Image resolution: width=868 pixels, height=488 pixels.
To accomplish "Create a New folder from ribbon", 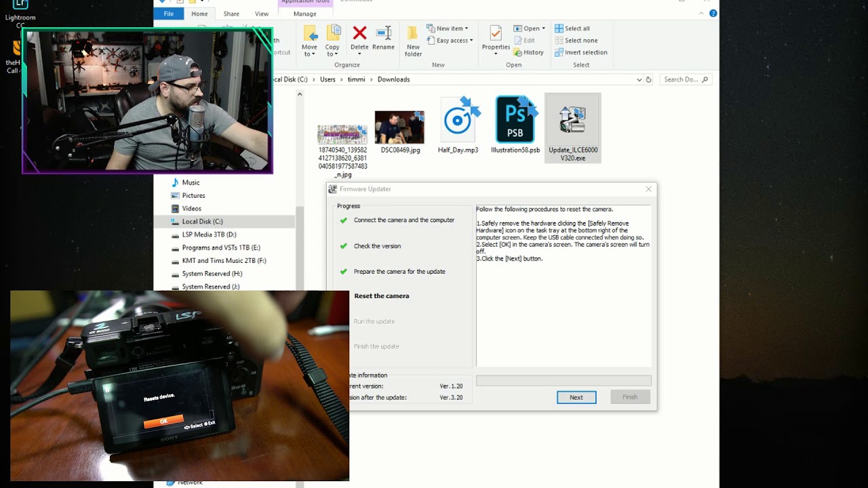I will point(413,41).
